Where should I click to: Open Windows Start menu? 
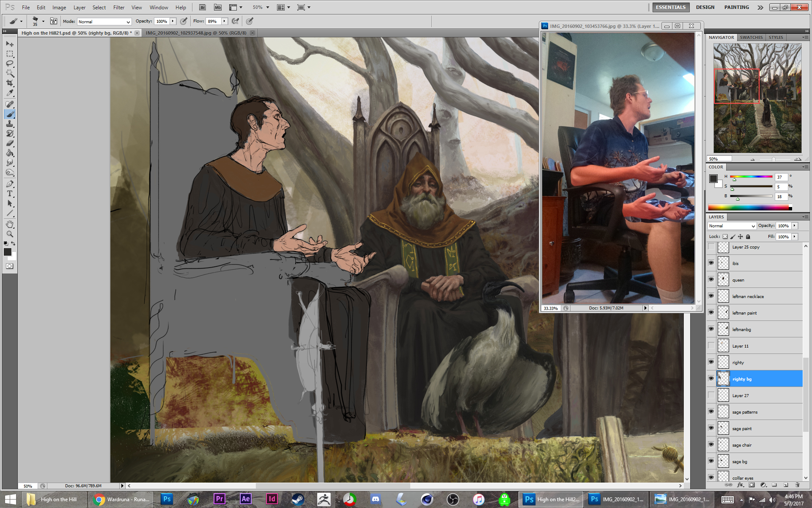pos(11,499)
